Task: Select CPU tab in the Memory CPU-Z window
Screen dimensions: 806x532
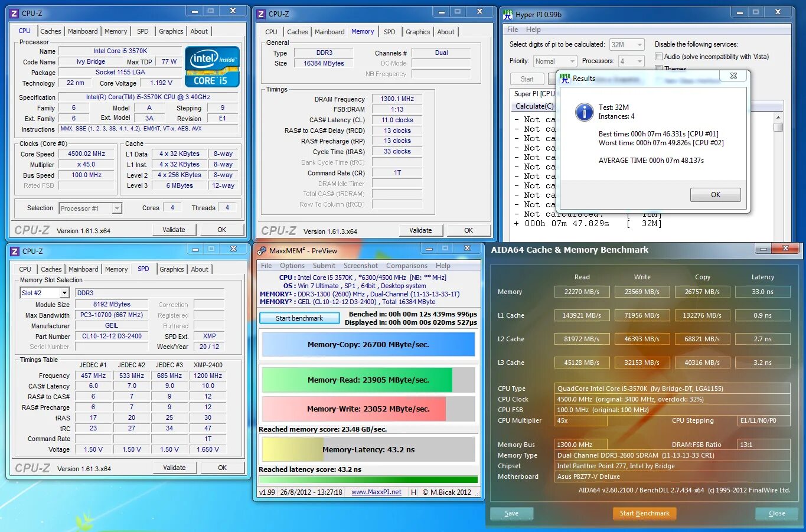Action: pyautogui.click(x=271, y=32)
